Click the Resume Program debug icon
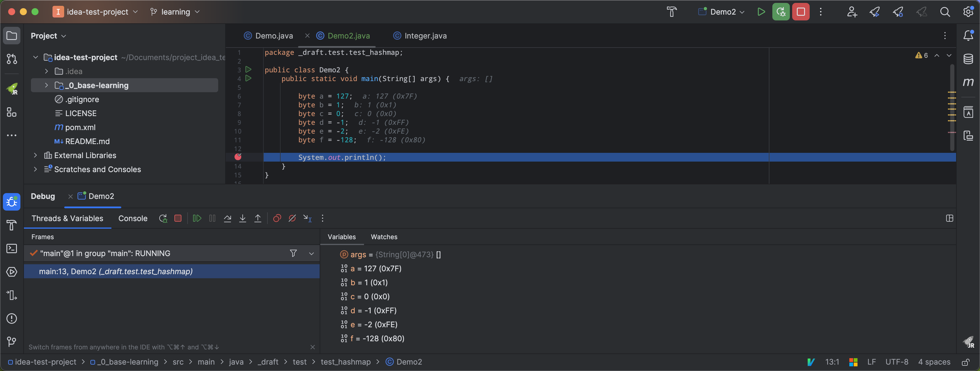Viewport: 980px width, 371px height. (x=197, y=218)
